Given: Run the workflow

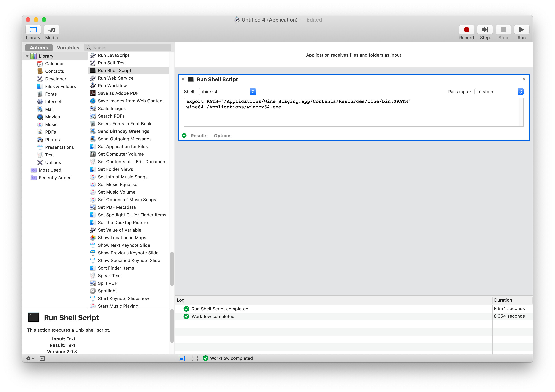Looking at the screenshot, I should tap(521, 30).
